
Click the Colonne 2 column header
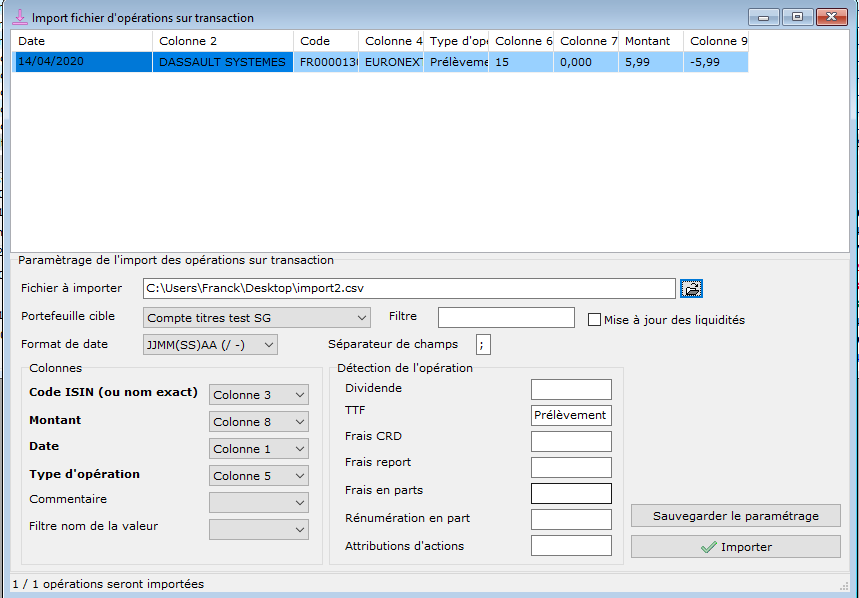[x=223, y=41]
